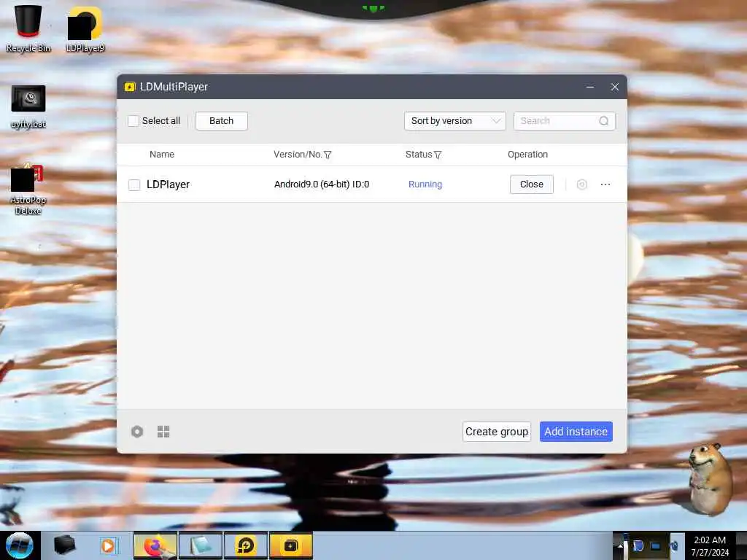Click the Operation column header

point(528,155)
